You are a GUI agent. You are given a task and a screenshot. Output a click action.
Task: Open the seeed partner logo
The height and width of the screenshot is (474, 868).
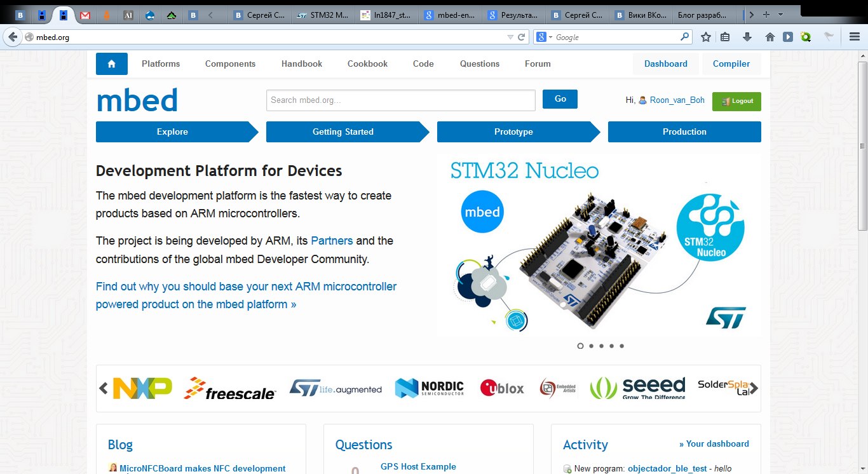pos(637,388)
